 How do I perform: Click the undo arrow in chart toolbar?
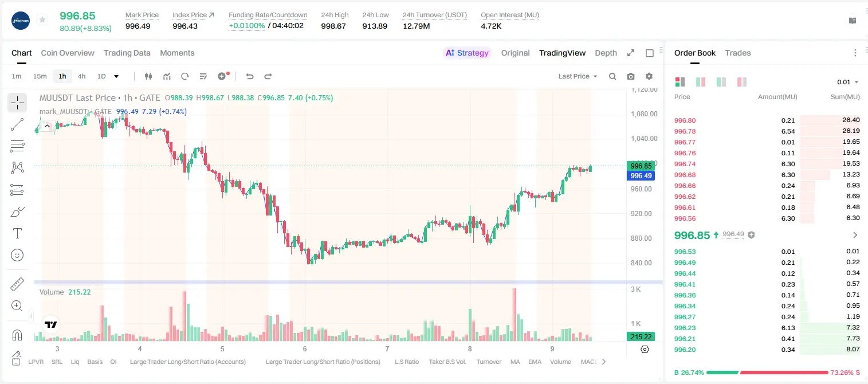[249, 76]
